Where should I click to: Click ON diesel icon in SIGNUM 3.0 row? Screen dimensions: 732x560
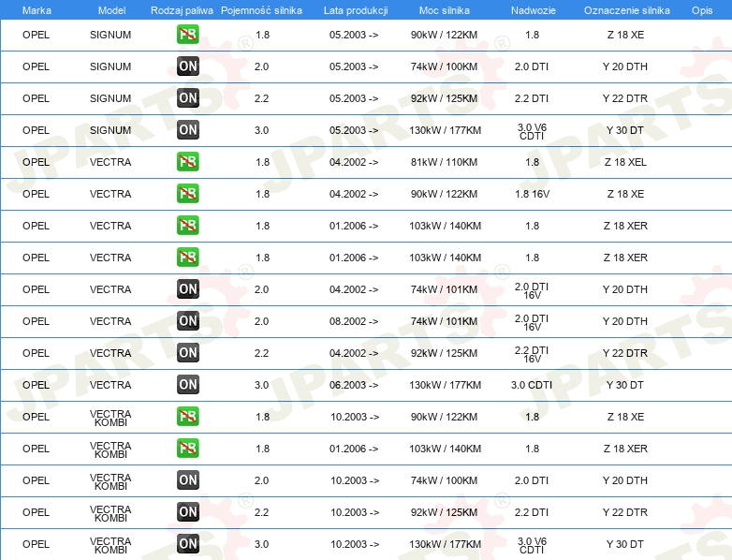click(187, 130)
